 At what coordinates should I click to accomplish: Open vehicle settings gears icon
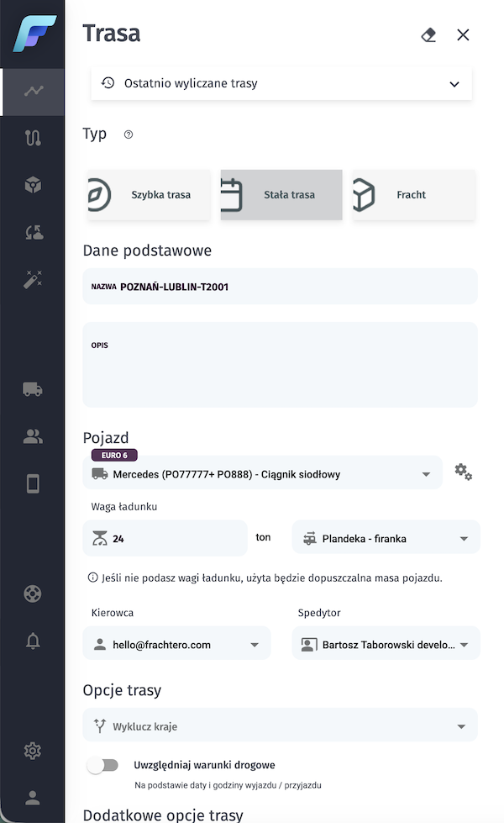point(463,472)
